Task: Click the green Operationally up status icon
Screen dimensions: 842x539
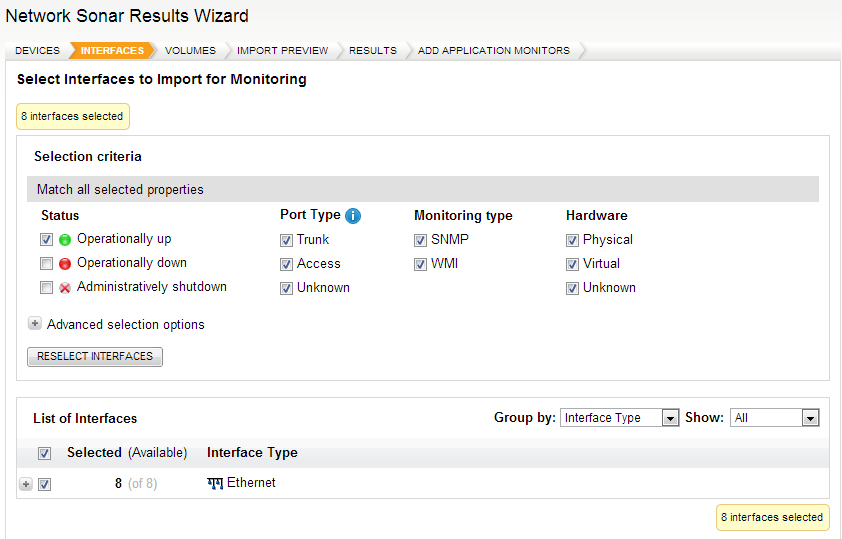Action: (x=65, y=240)
